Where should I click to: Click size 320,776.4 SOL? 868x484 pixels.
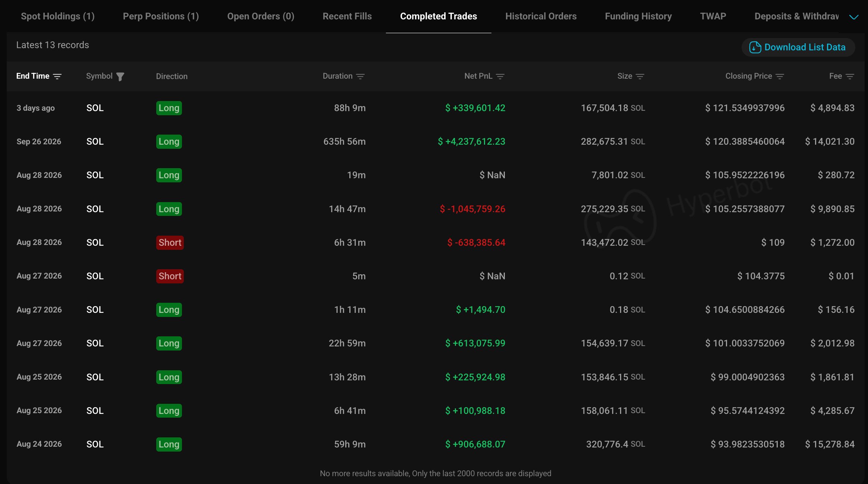click(615, 444)
